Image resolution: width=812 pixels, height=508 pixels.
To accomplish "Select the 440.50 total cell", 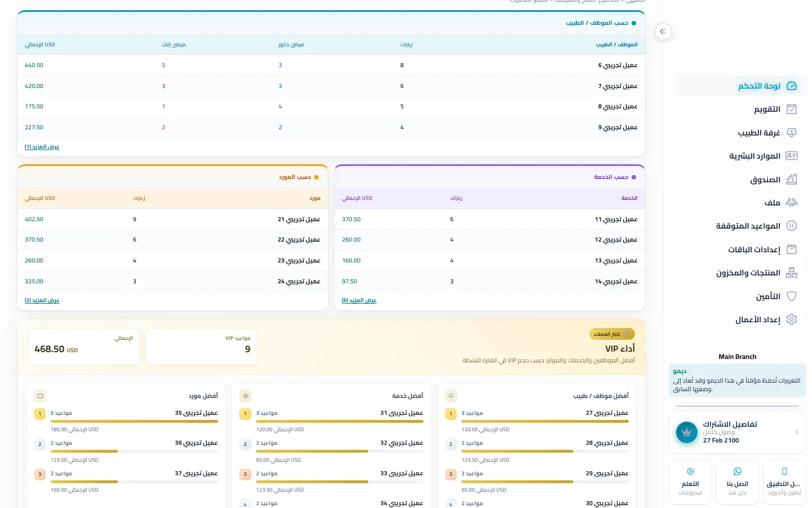I will (x=34, y=65).
